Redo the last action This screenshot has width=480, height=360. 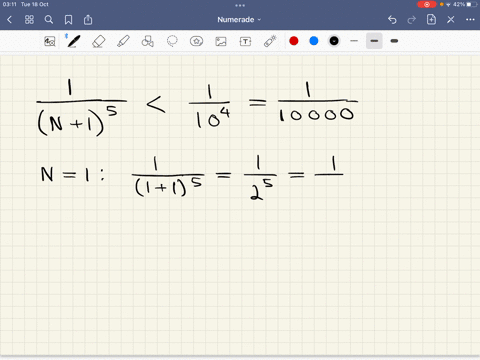tap(412, 20)
